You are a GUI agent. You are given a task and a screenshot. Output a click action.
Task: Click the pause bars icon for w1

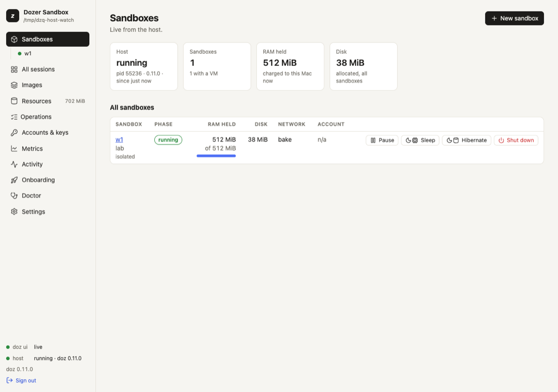[x=373, y=140]
